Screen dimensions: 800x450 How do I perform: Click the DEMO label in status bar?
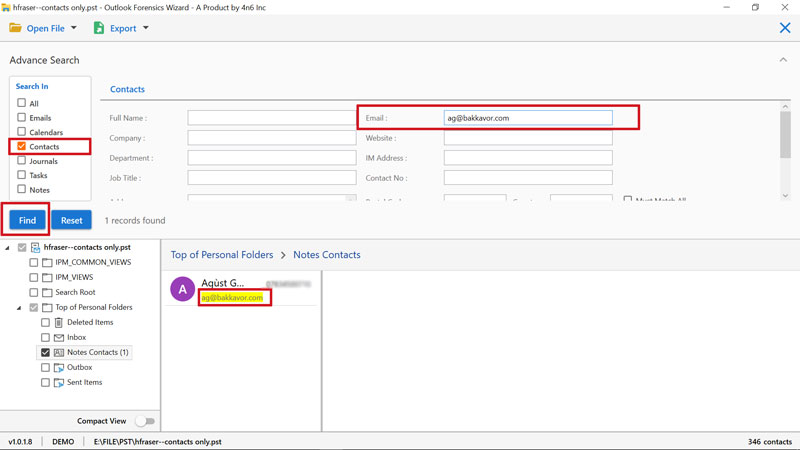(63, 442)
